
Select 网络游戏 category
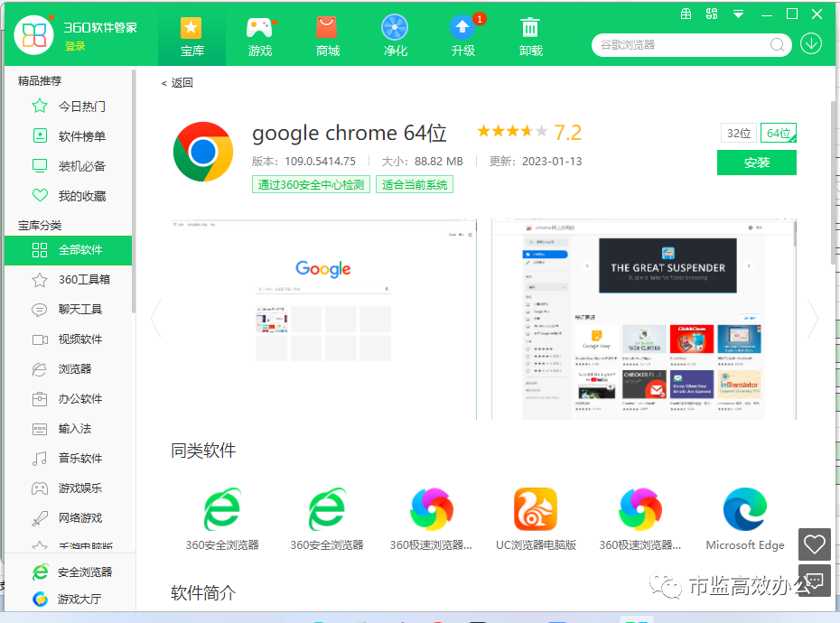click(69, 518)
